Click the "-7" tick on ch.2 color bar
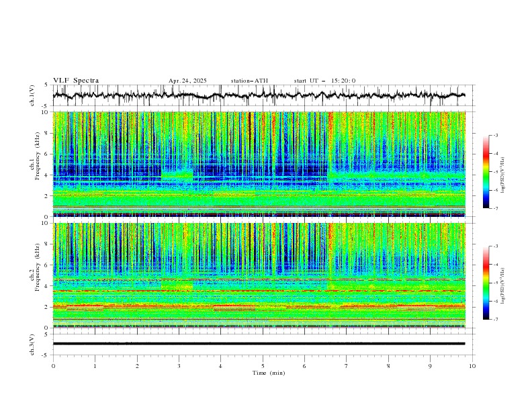532x411 pixels. pos(496,319)
